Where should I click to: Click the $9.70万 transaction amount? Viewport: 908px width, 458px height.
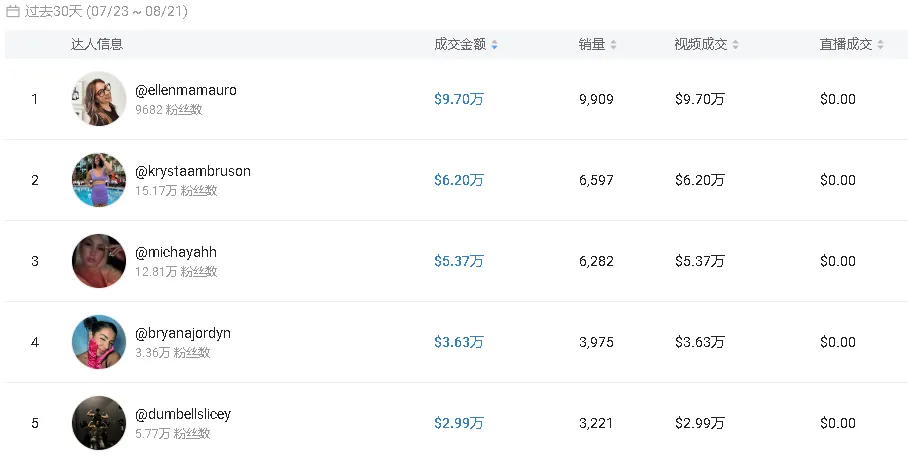(x=459, y=99)
